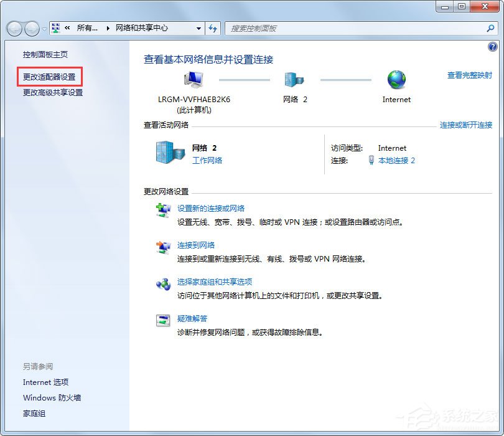The width and height of the screenshot is (504, 436).
Task: Click the 连接到网络 icon
Action: point(164,246)
